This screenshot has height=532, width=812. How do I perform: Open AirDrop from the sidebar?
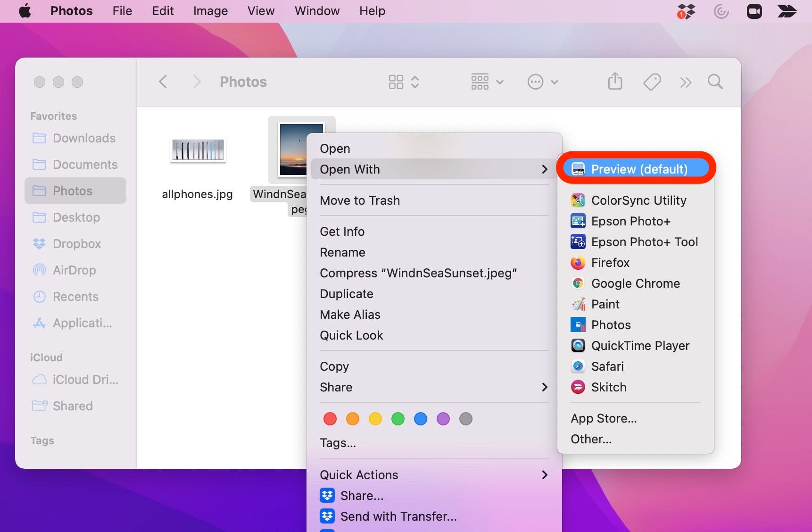pyautogui.click(x=74, y=270)
